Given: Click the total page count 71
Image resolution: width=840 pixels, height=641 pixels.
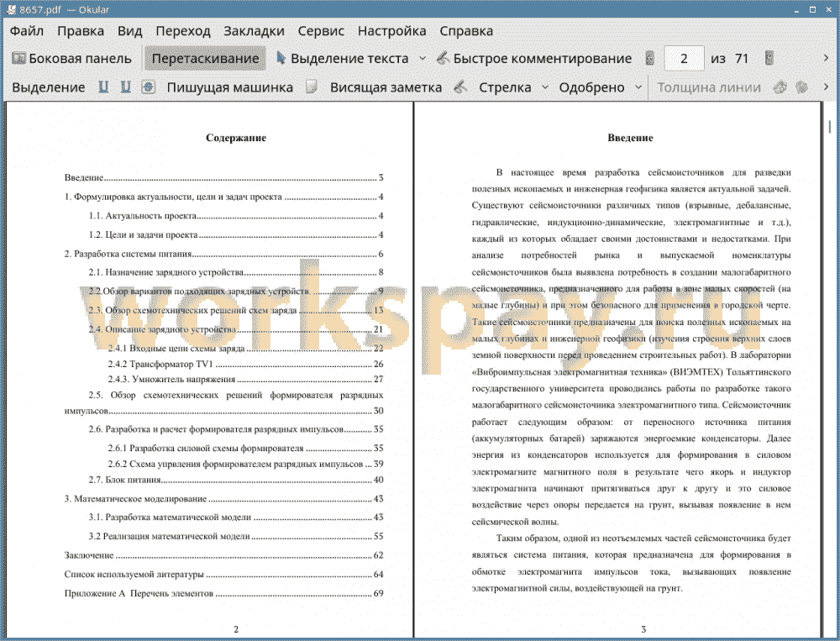Looking at the screenshot, I should (x=742, y=59).
